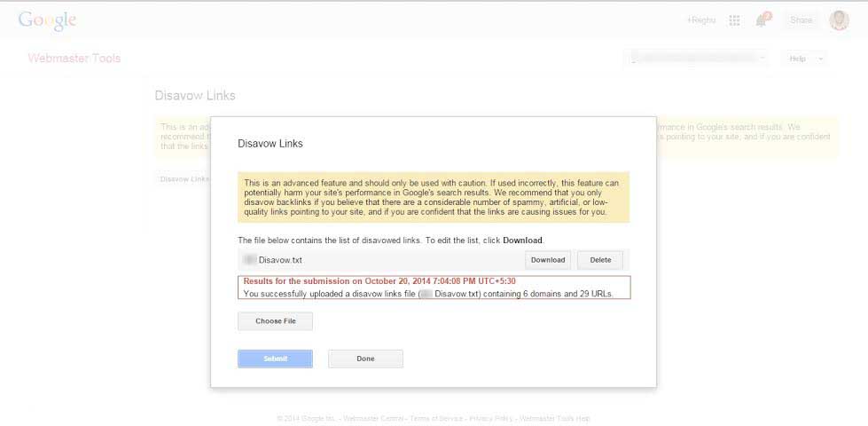Click the +Reghu profile link
Image resolution: width=868 pixels, height=426 pixels.
point(700,20)
